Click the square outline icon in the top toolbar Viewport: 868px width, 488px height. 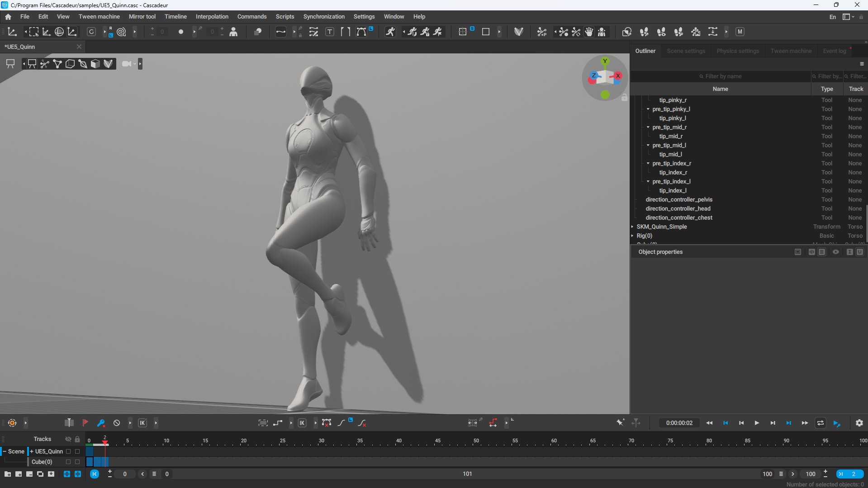coord(486,32)
